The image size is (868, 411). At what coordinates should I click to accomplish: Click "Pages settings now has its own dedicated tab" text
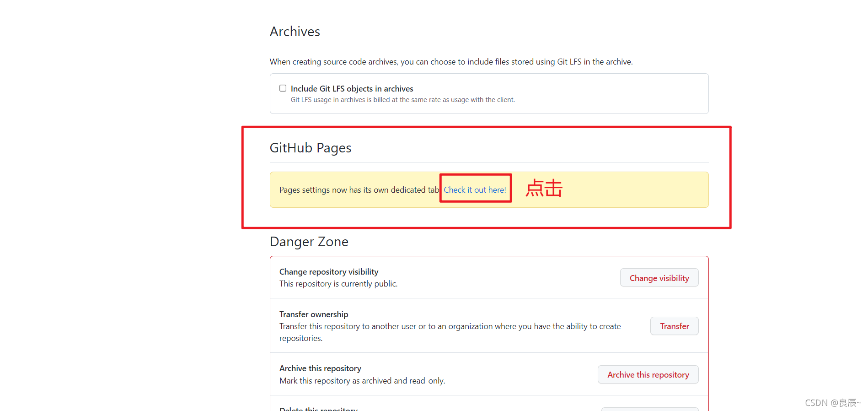[359, 190]
